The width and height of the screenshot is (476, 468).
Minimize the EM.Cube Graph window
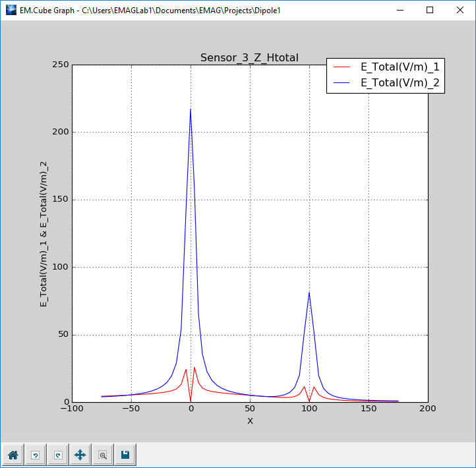click(x=400, y=11)
